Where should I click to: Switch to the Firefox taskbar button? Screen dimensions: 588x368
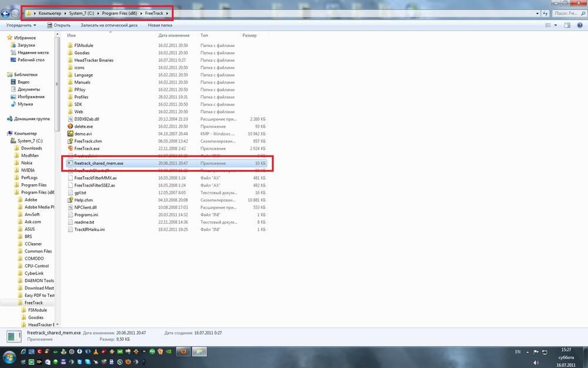183,352
